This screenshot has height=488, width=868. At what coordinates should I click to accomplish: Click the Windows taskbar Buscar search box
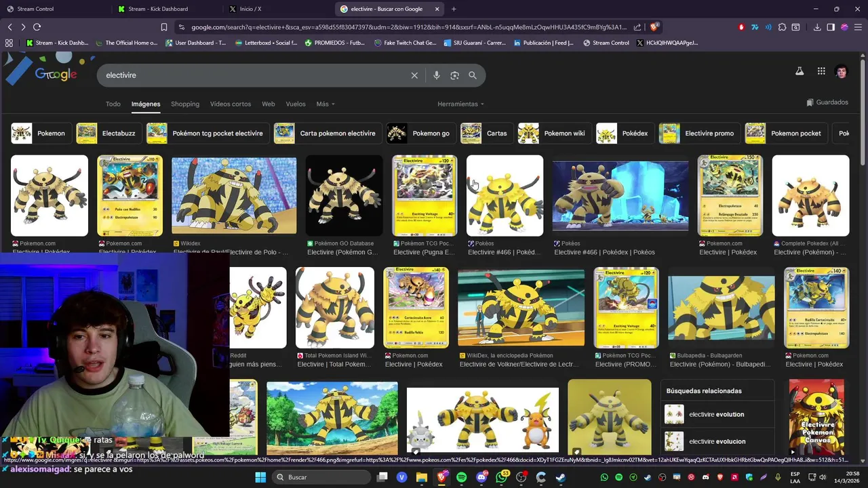click(322, 477)
